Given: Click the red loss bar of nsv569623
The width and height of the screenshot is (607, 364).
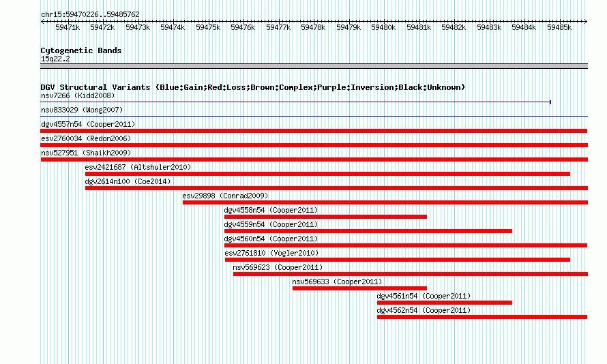Looking at the screenshot, I should pyautogui.click(x=411, y=274).
